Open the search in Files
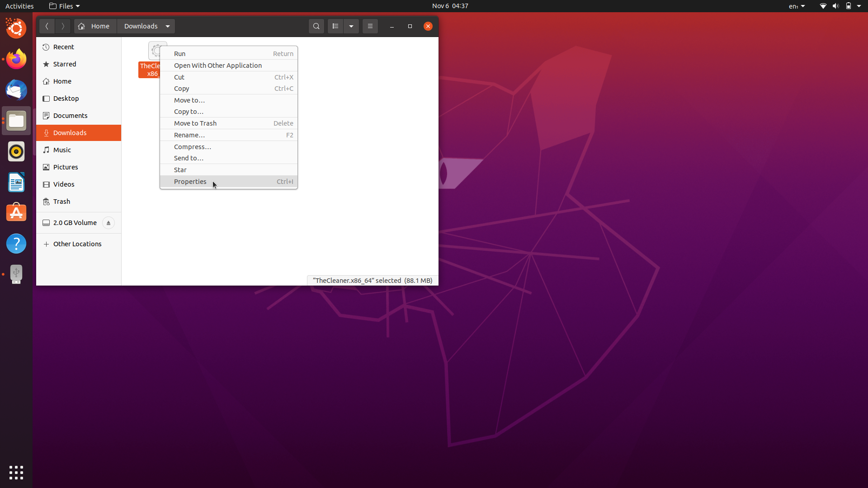Screen dimensions: 868x488 [316, 26]
